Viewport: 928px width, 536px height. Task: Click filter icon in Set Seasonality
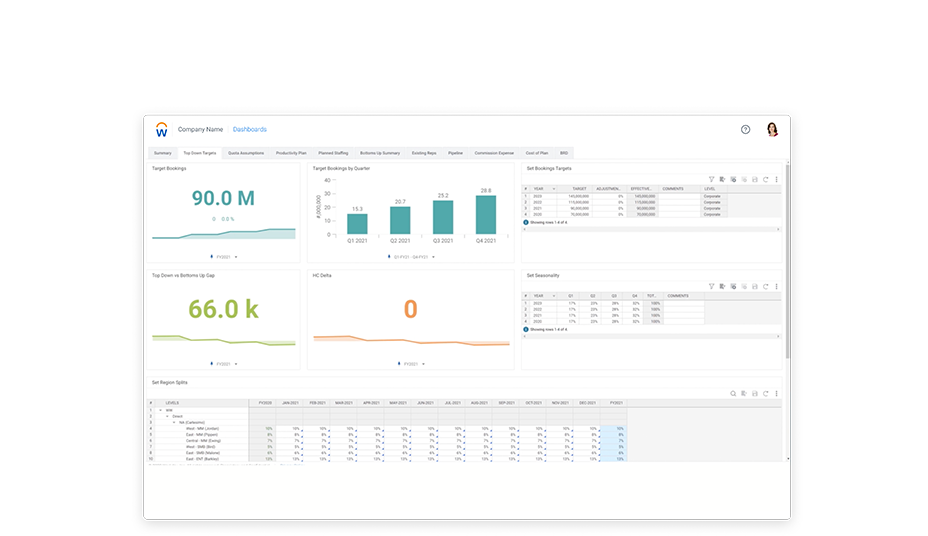click(x=711, y=286)
